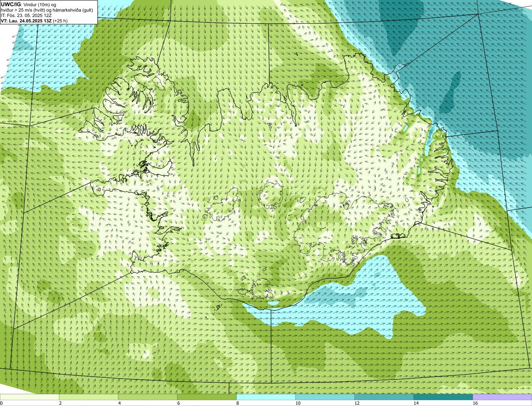The image size is (532, 406).
Task: Click the 6–8 m/s dark green legend swatch
Action: [207, 397]
